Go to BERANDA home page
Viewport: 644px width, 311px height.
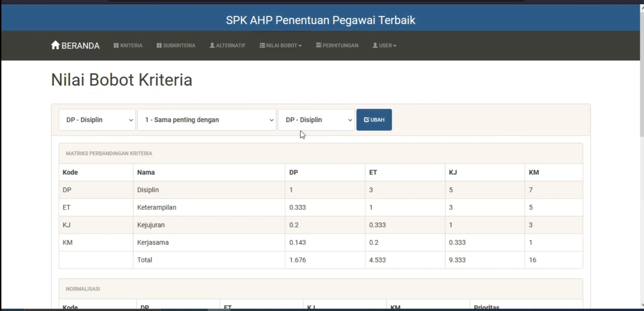pyautogui.click(x=75, y=45)
